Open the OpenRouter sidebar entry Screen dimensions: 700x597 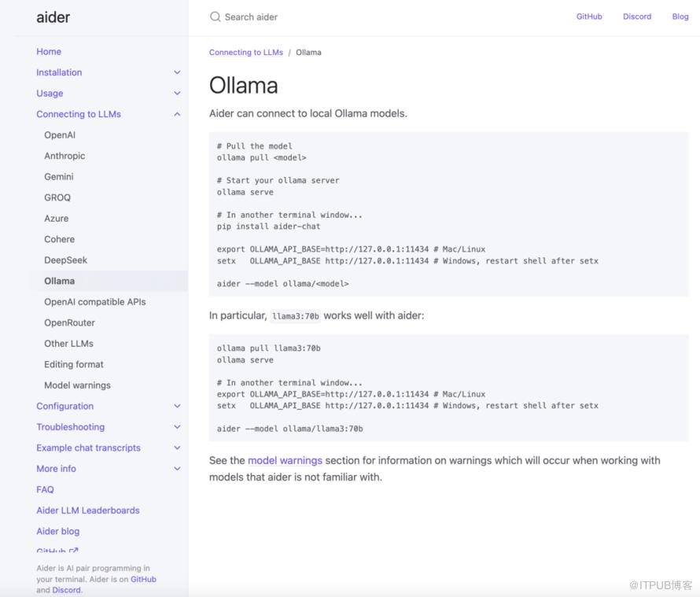point(69,322)
